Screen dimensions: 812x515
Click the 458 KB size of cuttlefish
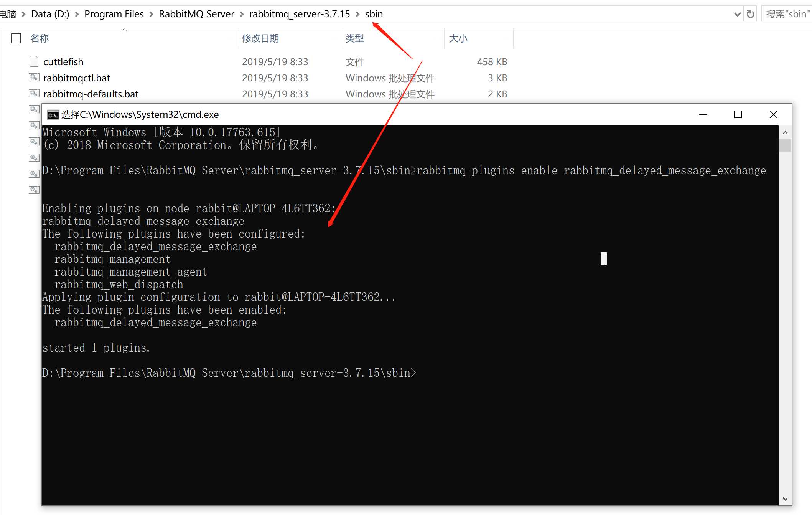[492, 62]
